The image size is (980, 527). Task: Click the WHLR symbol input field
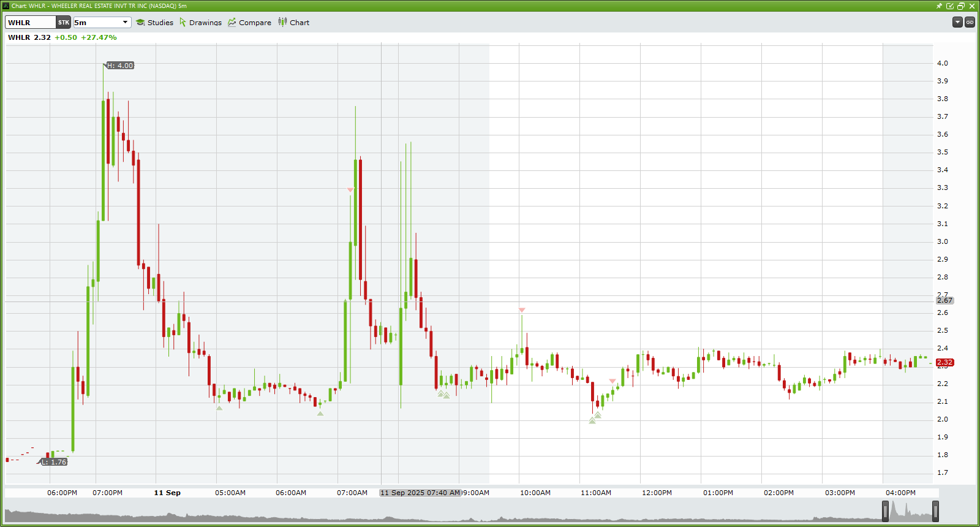pyautogui.click(x=31, y=23)
